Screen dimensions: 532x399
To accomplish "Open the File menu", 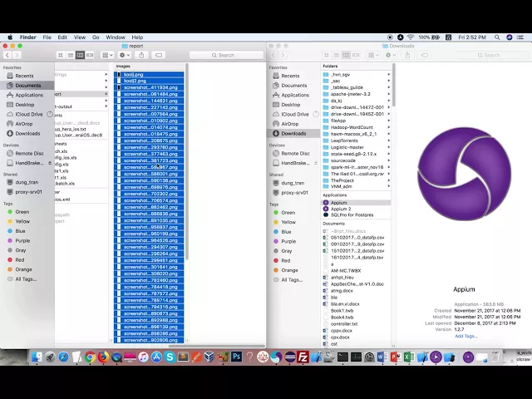I will tap(47, 37).
